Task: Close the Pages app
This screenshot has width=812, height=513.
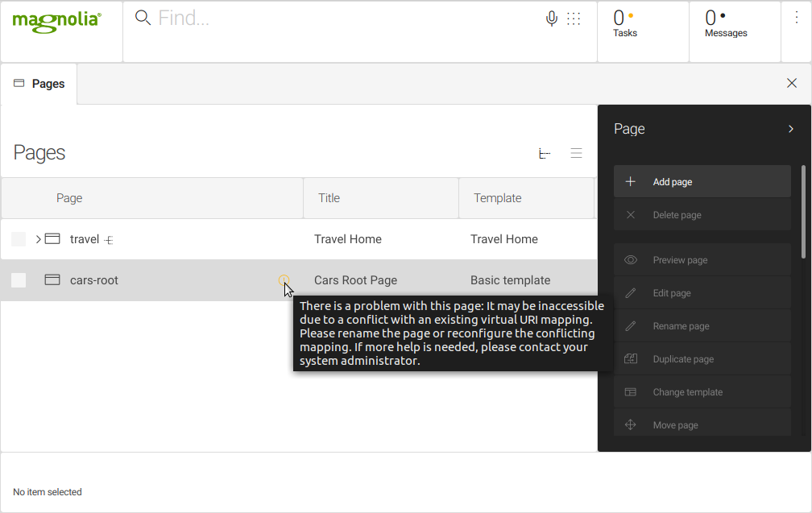Action: pyautogui.click(x=792, y=83)
